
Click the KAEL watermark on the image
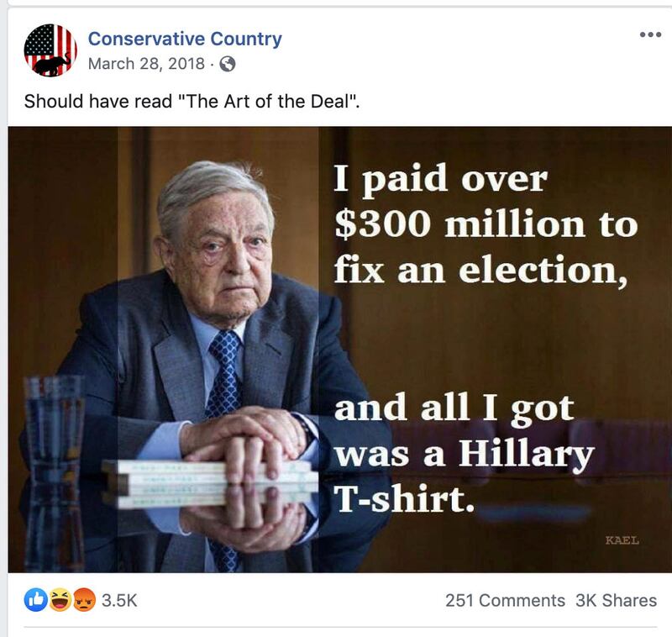(x=622, y=540)
